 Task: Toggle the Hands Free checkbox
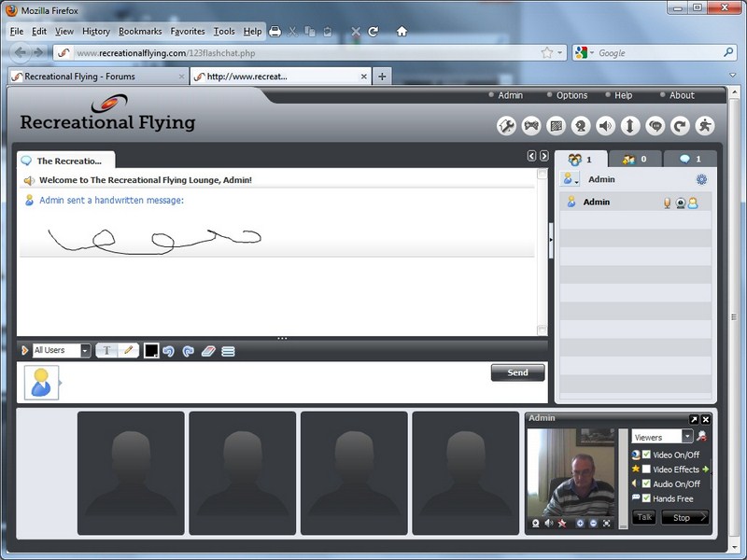point(646,498)
